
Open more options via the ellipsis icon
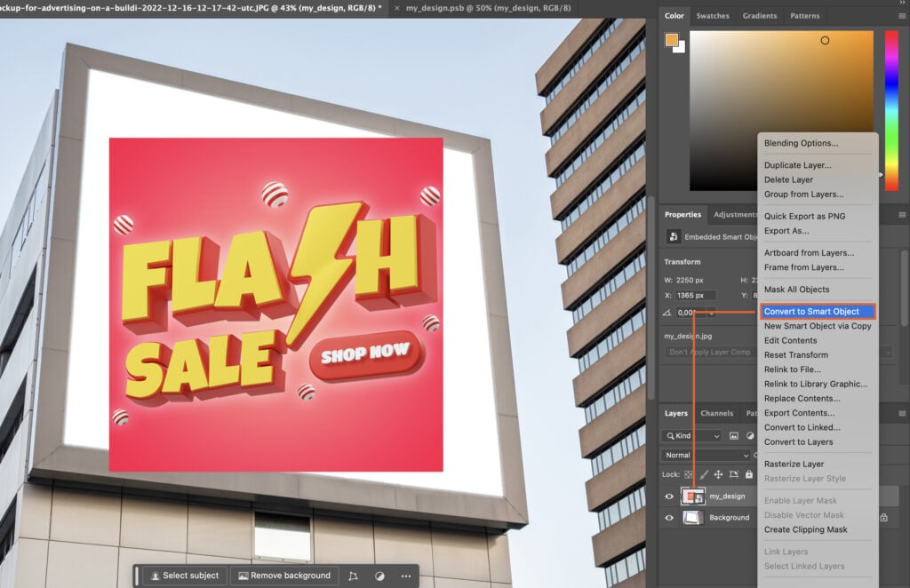pos(405,576)
